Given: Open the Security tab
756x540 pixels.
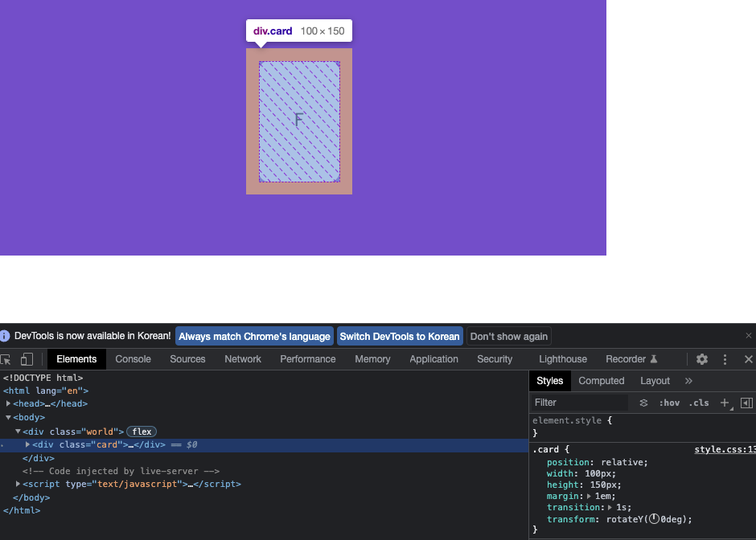Looking at the screenshot, I should (495, 359).
